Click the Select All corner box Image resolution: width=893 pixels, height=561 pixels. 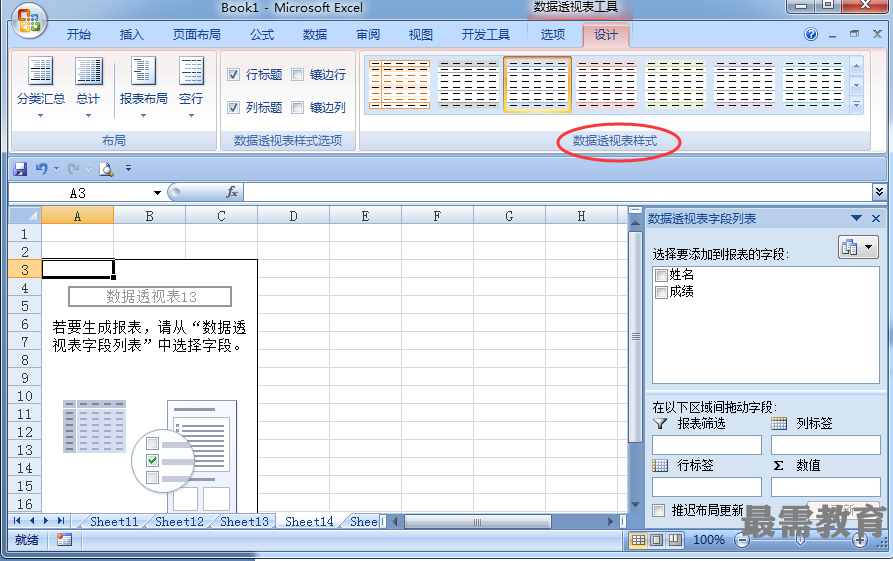click(25, 215)
